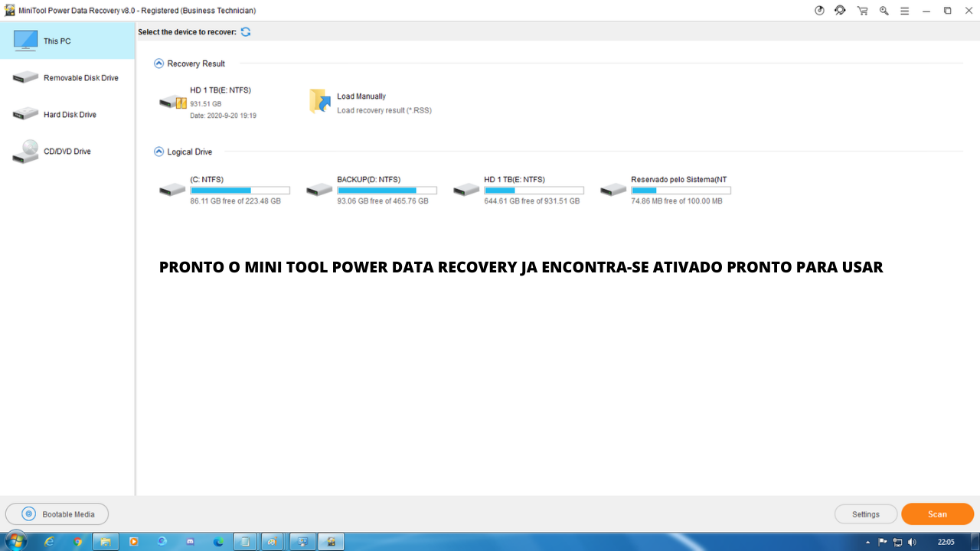Select CD/DVD Drive in sidebar
Screen dimensions: 980x551
click(67, 152)
